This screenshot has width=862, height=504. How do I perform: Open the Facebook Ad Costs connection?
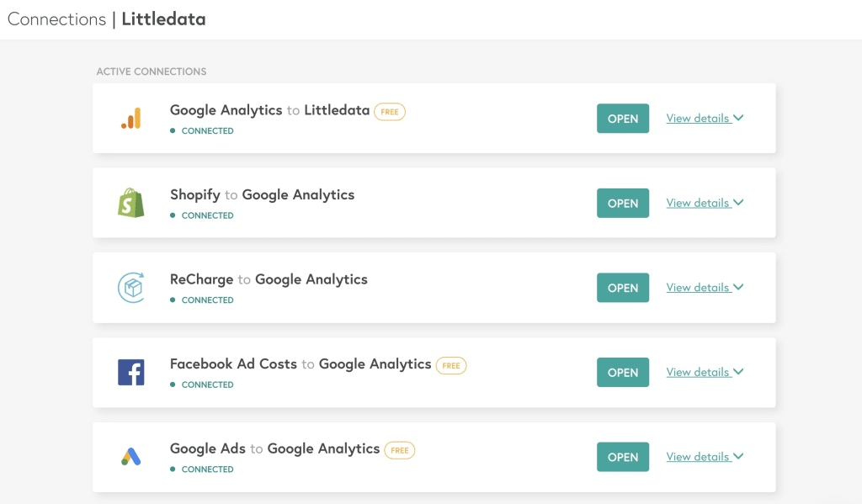(x=623, y=372)
